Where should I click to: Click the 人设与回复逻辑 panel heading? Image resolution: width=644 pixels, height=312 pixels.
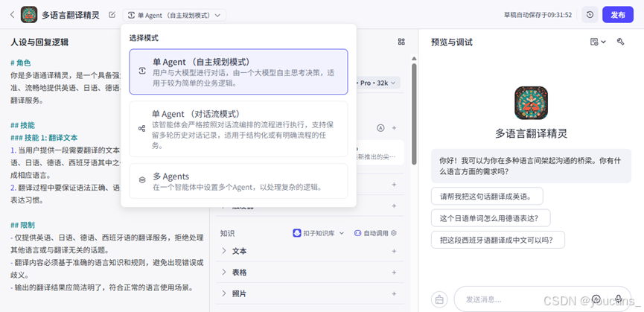point(39,42)
